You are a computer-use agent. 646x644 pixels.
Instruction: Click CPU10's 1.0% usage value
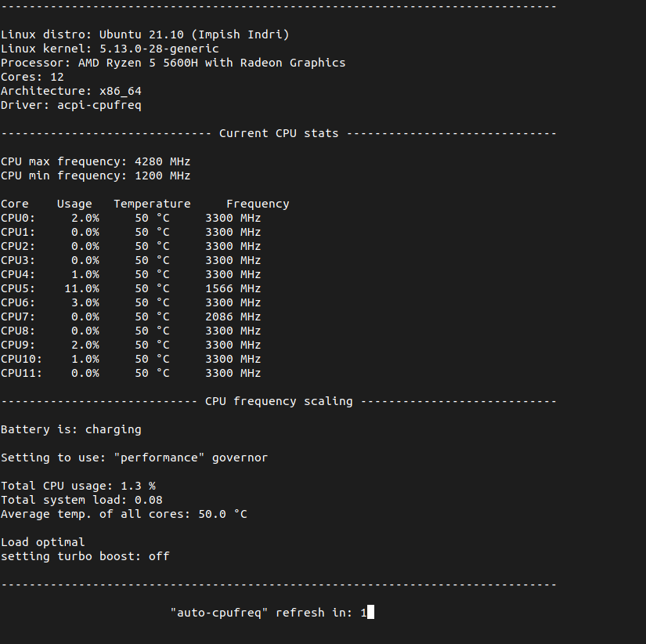85,359
